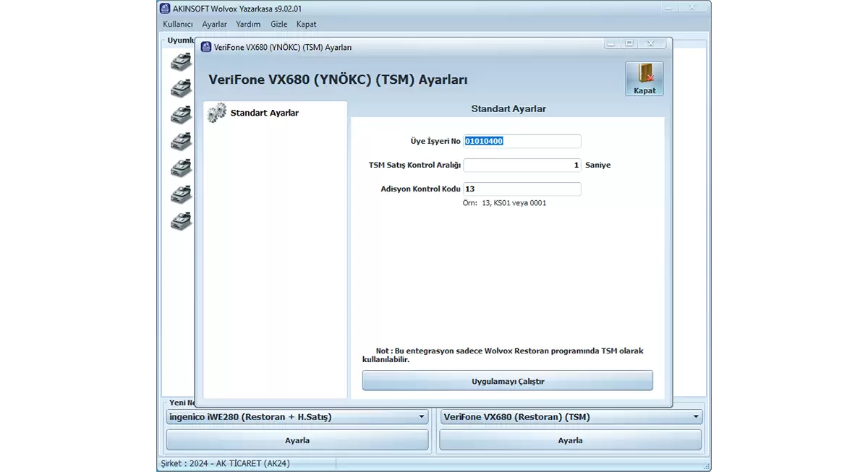Image resolution: width=868 pixels, height=472 pixels.
Task: Click the AKINSOFT Wolvox title bar icon
Action: (165, 9)
